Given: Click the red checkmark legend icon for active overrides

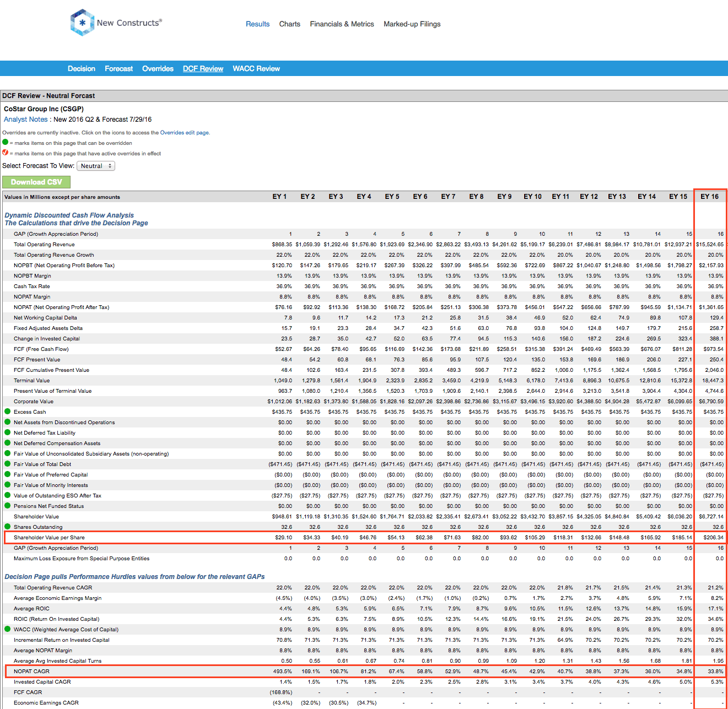Looking at the screenshot, I should pyautogui.click(x=6, y=153).
